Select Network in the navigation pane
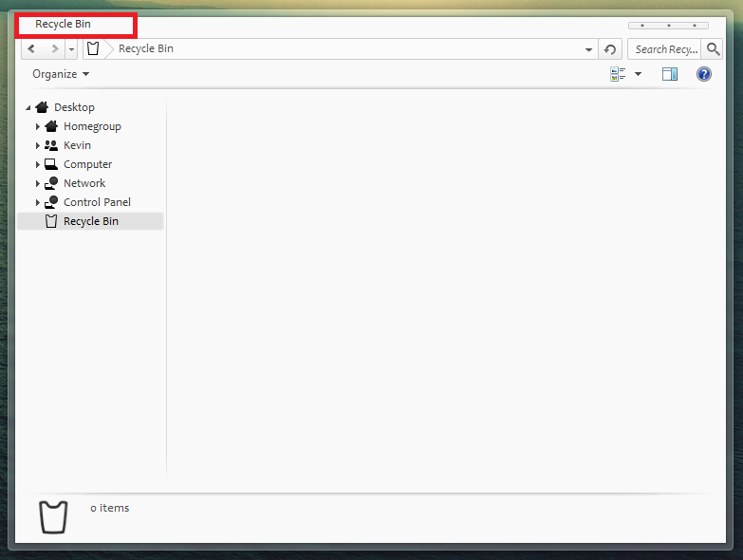743x560 pixels. pyautogui.click(x=84, y=183)
